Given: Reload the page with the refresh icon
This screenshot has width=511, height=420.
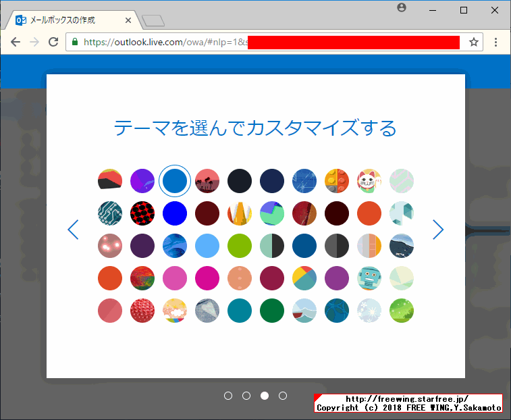Looking at the screenshot, I should [x=53, y=42].
